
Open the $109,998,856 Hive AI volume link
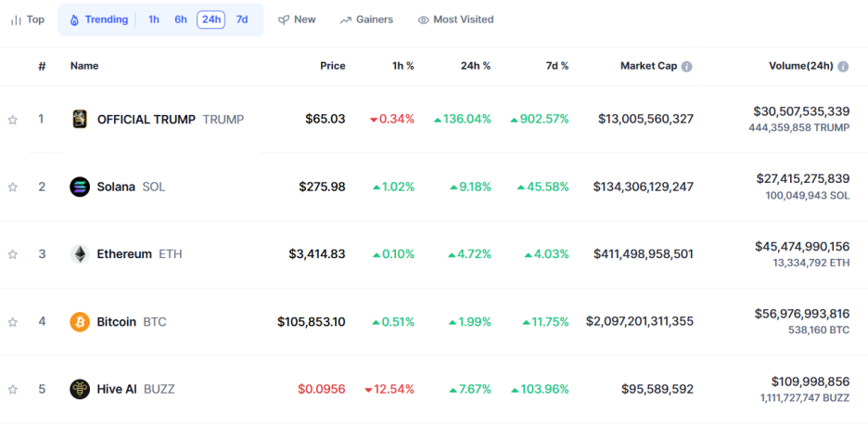tap(811, 381)
